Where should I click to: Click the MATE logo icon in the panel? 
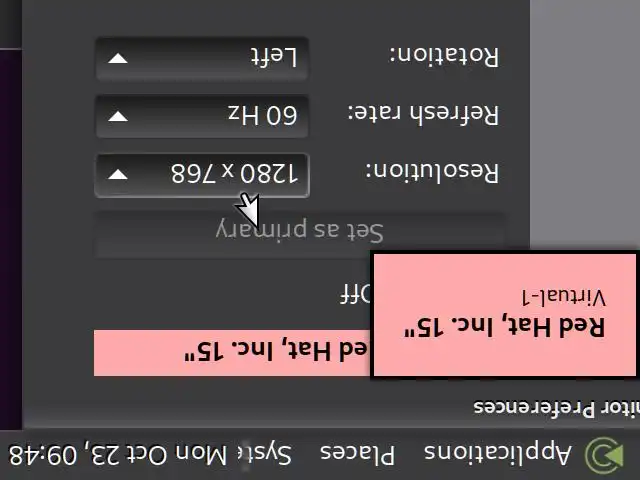click(604, 454)
